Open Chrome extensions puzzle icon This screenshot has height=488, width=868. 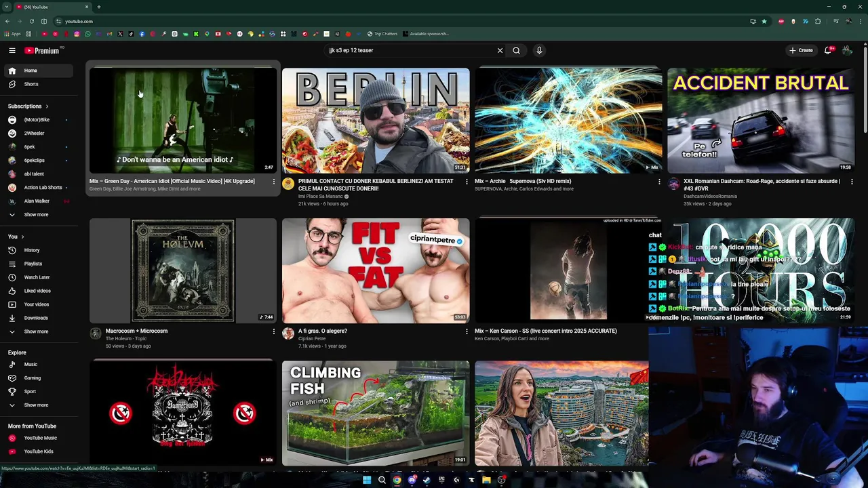[818, 21]
